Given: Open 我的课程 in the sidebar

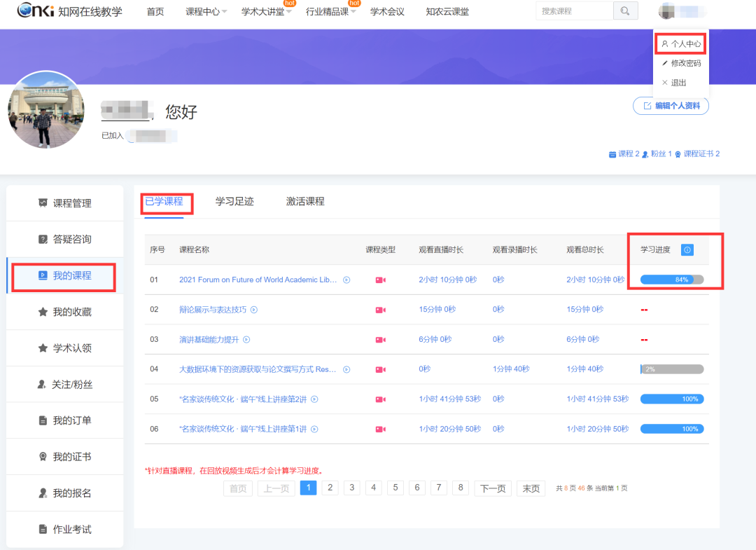Looking at the screenshot, I should (x=64, y=275).
